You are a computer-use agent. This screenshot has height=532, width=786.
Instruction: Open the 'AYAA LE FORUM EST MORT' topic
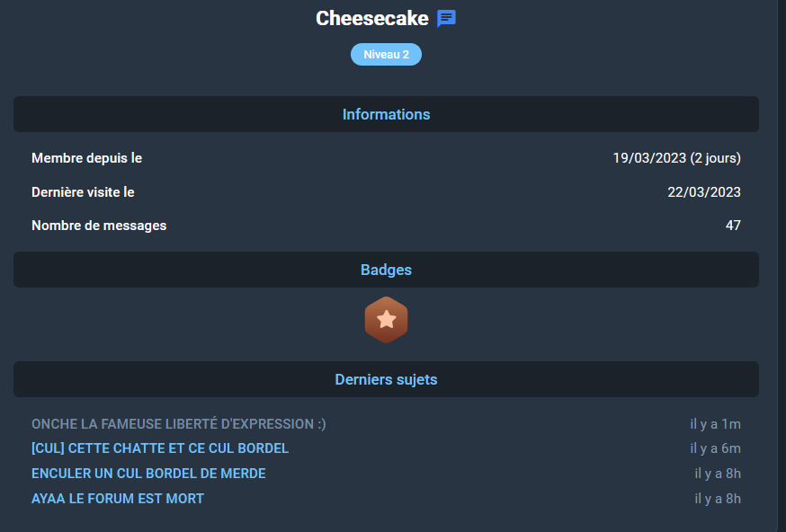[x=118, y=498]
